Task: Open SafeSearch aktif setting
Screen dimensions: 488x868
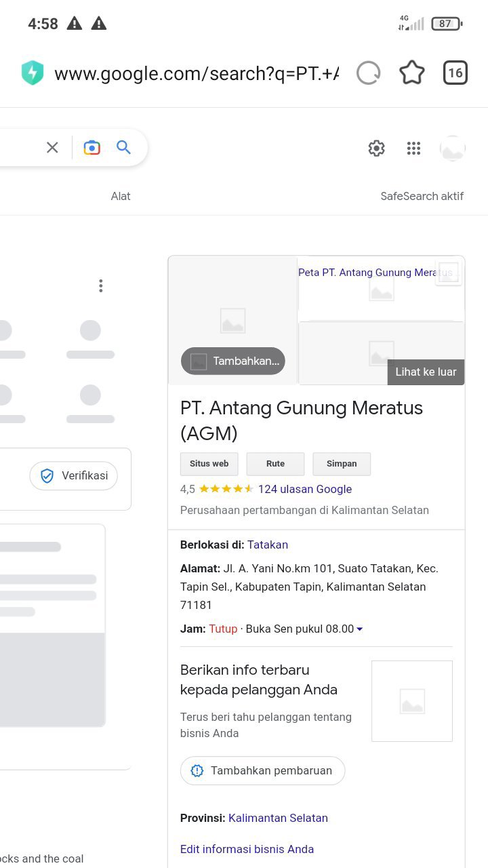Action: (x=422, y=196)
